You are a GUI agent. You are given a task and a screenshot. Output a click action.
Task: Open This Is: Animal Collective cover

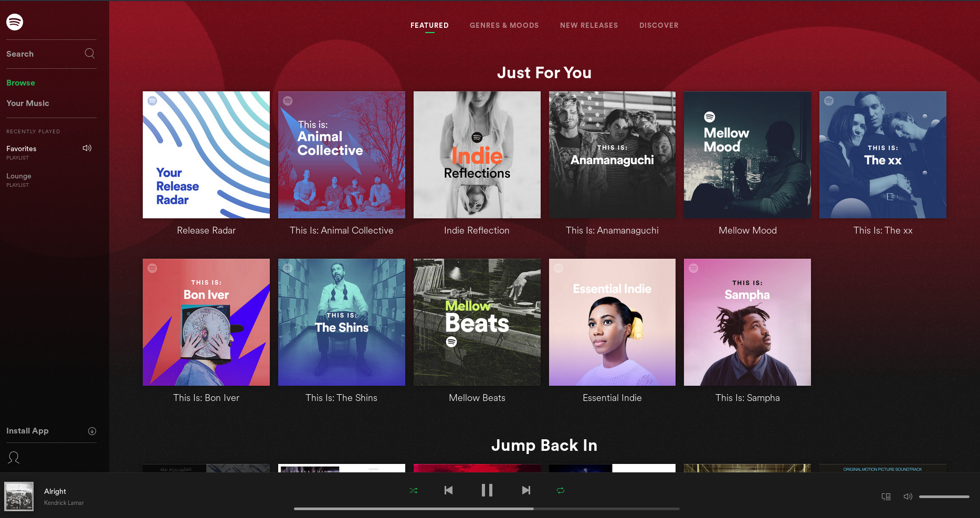(x=342, y=155)
